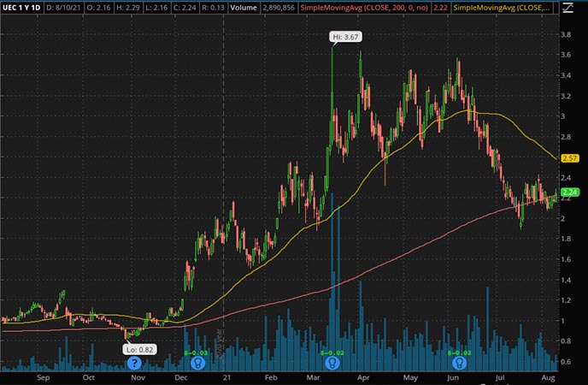This screenshot has width=588, height=385.
Task: Click the Jun label on time axis
Action: click(453, 377)
